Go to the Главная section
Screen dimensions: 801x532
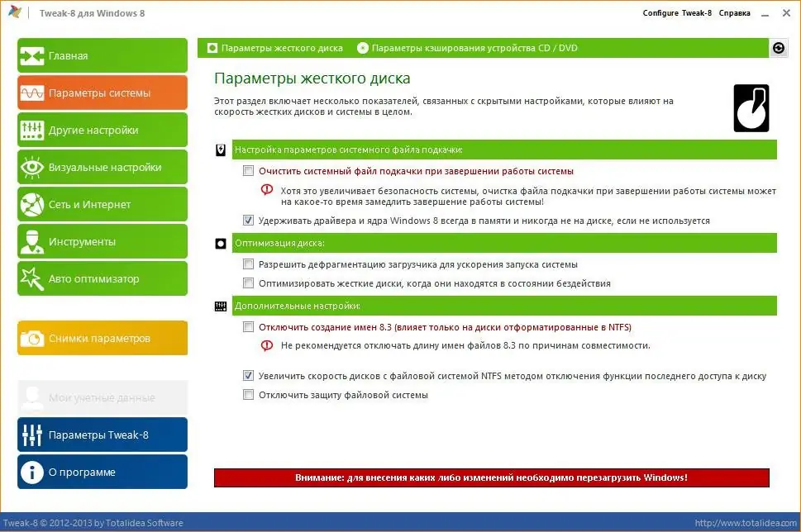103,55
